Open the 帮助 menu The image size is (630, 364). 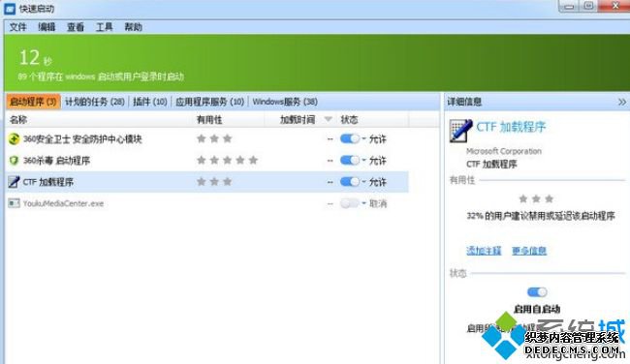point(134,27)
